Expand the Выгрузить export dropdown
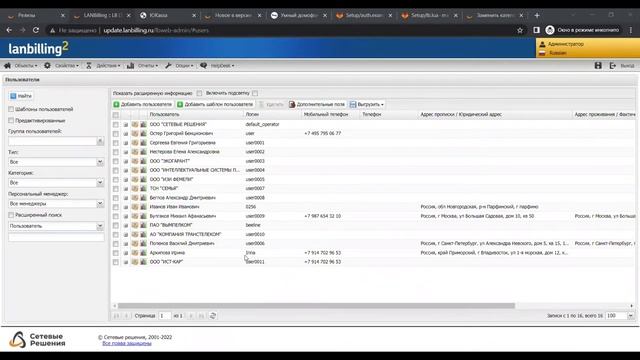The width and height of the screenshot is (640, 360). point(367,104)
